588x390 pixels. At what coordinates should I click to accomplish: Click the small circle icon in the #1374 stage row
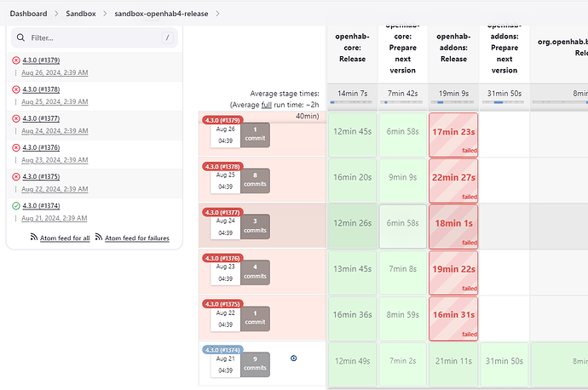294,358
